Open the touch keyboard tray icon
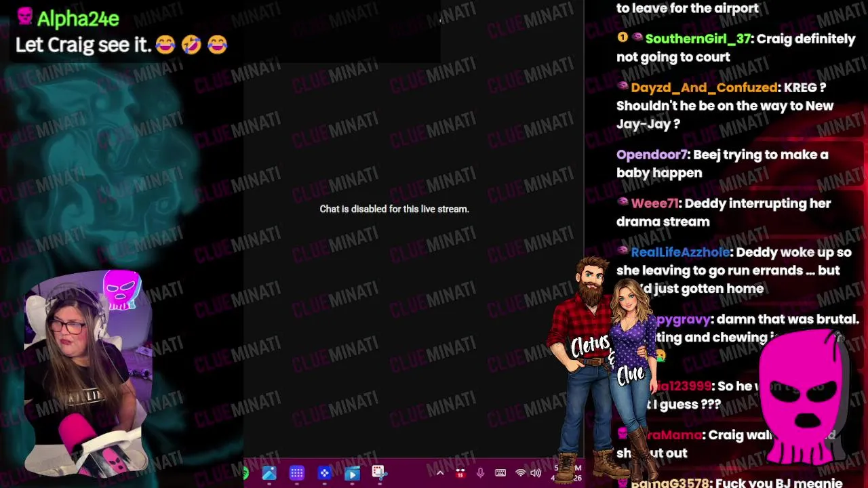This screenshot has height=488, width=868. (x=500, y=473)
